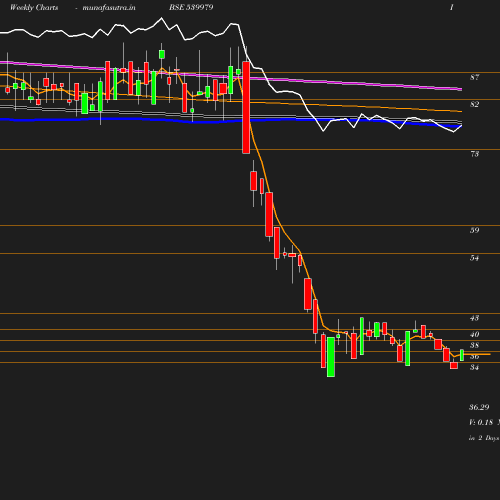Click the 43 price axis label
Screen dimensions: 500x500
475,318
